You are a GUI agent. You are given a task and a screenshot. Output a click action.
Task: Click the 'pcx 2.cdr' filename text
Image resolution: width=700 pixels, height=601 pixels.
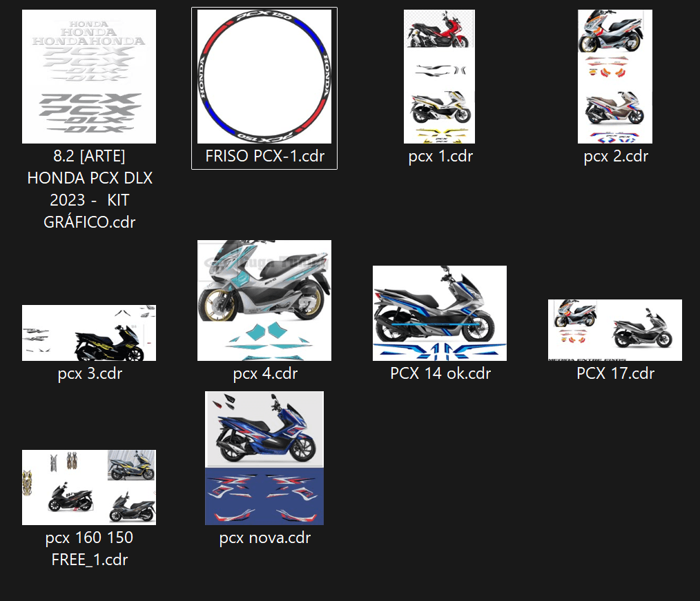pyautogui.click(x=615, y=157)
